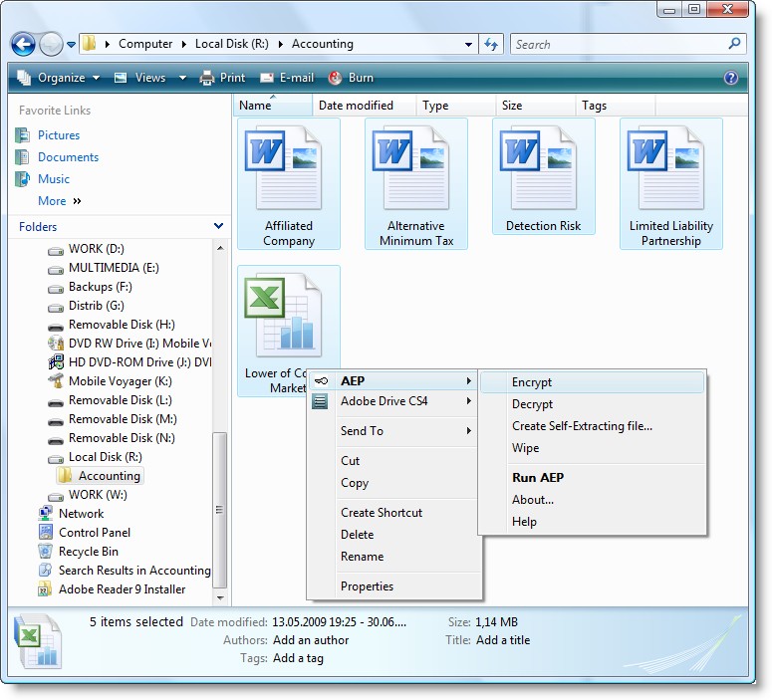This screenshot has height=700, width=772.
Task: Click the Burn disc icon in toolbar
Action: (x=336, y=78)
